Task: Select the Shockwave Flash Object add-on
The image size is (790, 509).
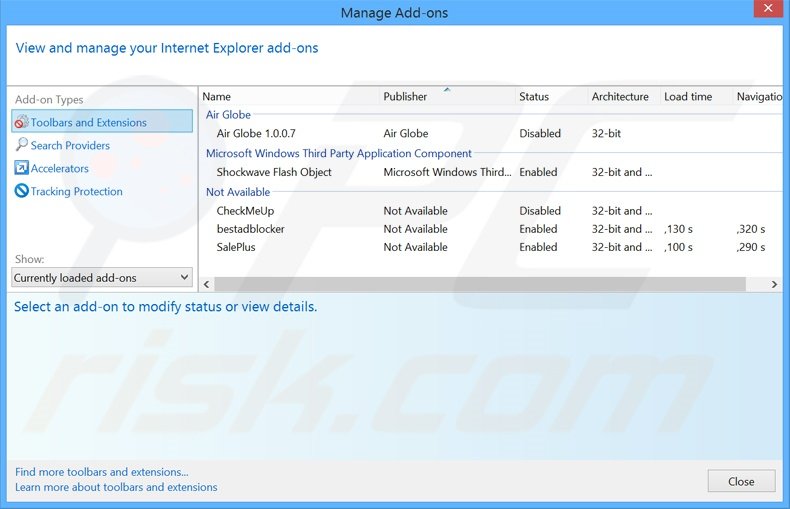Action: pyautogui.click(x=492, y=172)
